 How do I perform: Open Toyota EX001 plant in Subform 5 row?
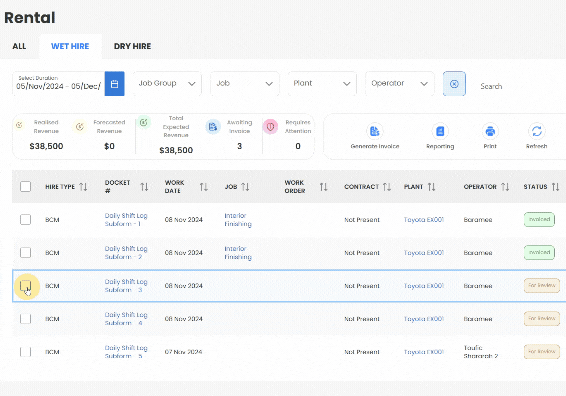tap(424, 352)
